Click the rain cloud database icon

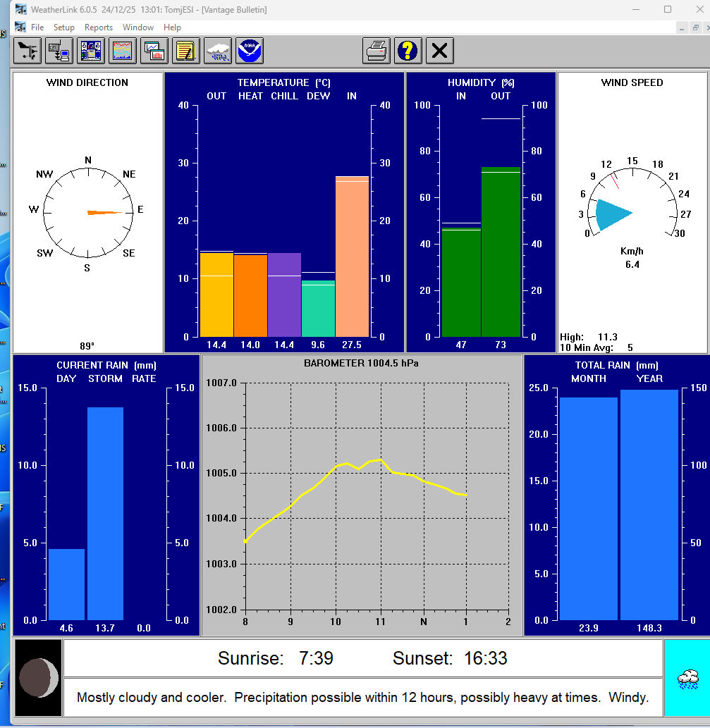218,51
